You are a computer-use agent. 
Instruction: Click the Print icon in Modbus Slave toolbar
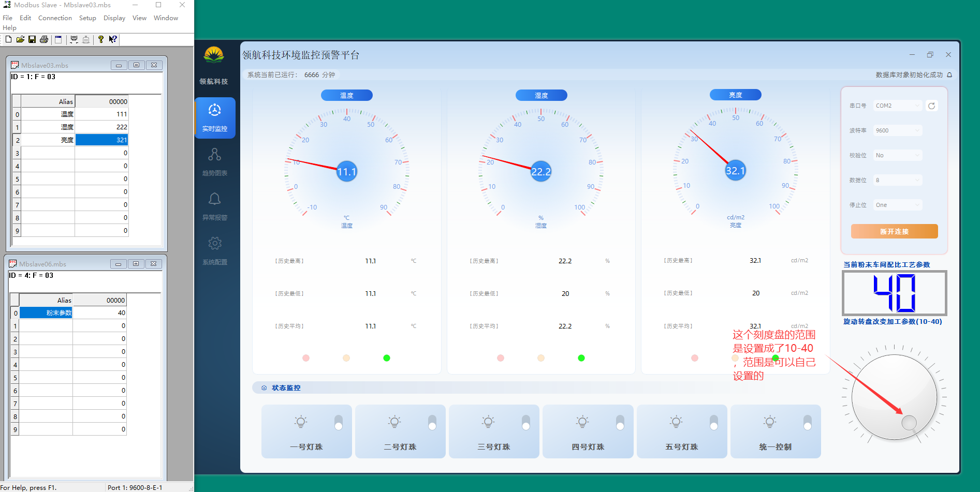(x=44, y=39)
